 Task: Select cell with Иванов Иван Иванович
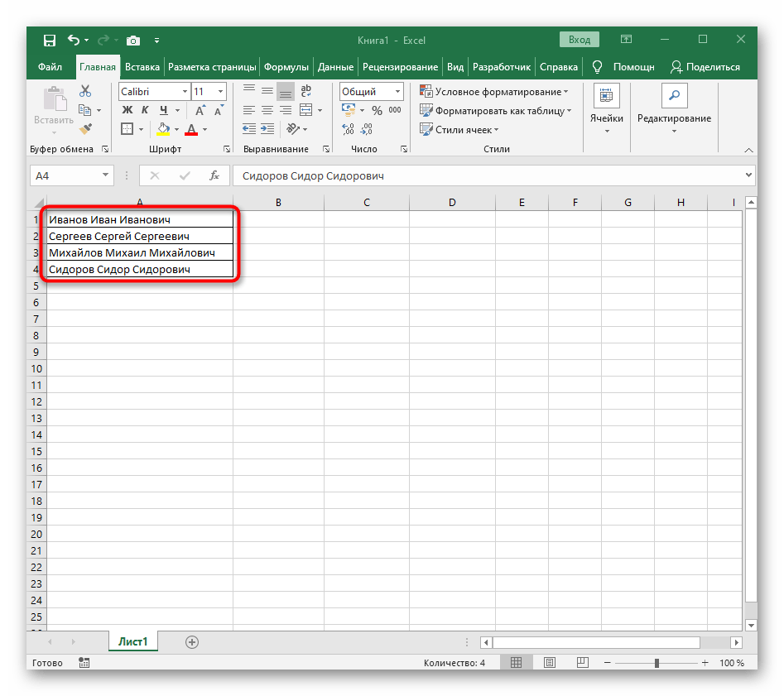(139, 219)
